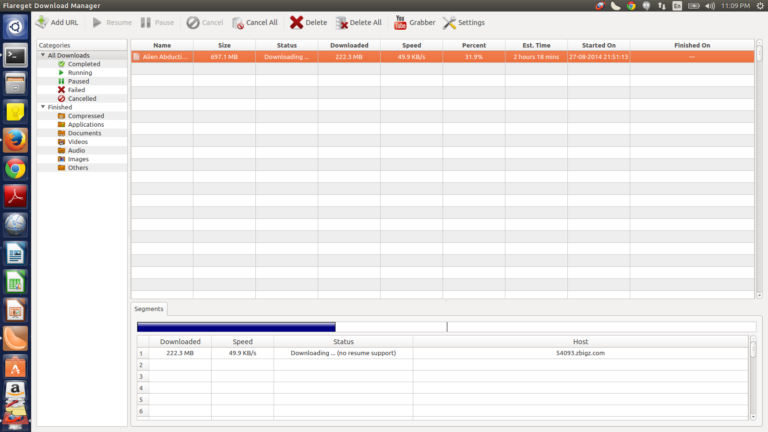Sort downloads by Status column
The width and height of the screenshot is (768, 432).
point(287,45)
